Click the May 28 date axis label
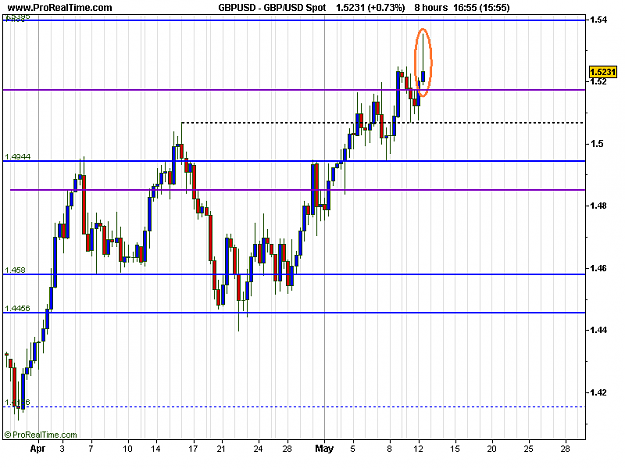This screenshot has width=625, height=469. (565, 449)
